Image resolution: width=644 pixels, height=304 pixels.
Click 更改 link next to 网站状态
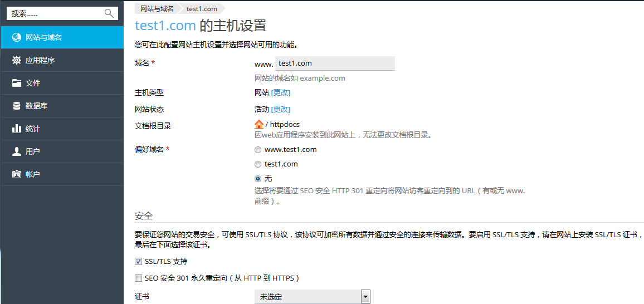click(x=281, y=110)
